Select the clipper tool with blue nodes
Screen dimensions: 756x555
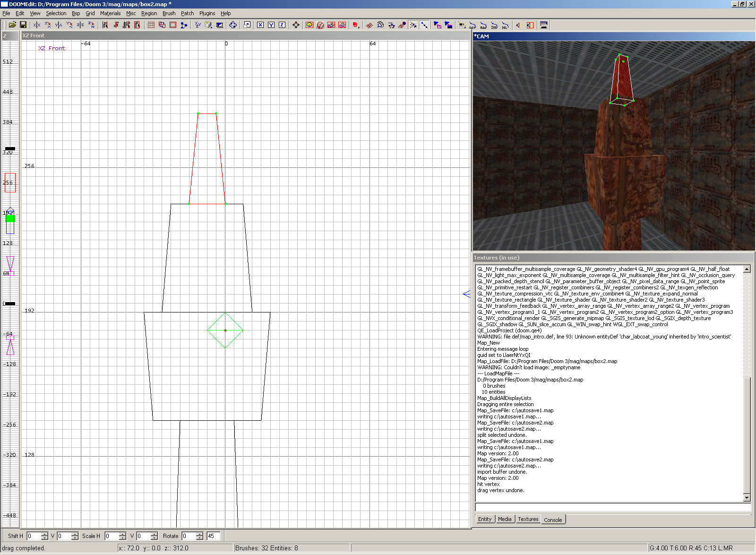(x=184, y=25)
